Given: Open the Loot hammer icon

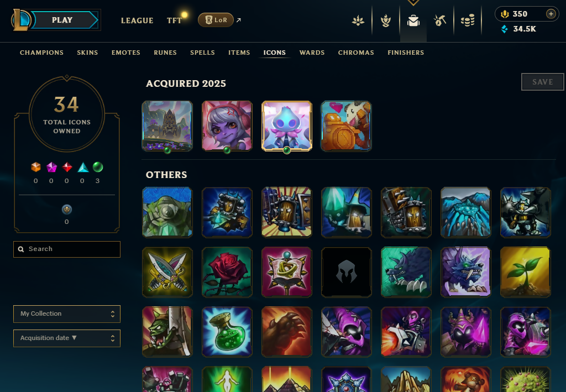Looking at the screenshot, I should [439, 20].
